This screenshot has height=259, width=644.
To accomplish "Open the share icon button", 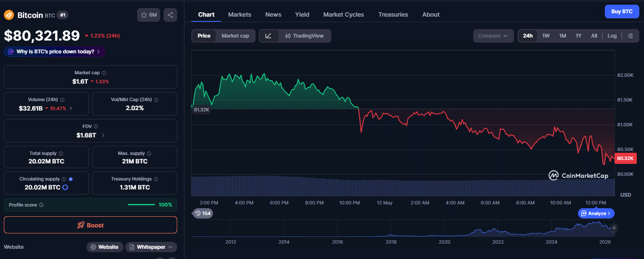I will pyautogui.click(x=170, y=15).
